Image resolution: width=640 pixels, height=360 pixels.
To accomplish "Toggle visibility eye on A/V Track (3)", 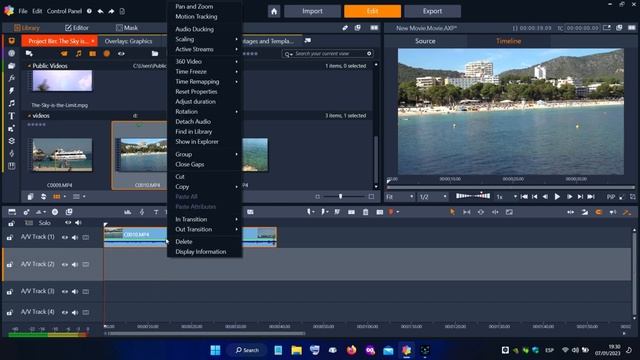I will tap(65, 291).
